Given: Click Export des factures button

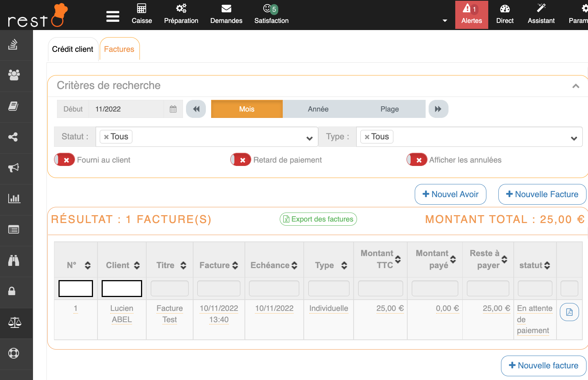Looking at the screenshot, I should tap(318, 219).
